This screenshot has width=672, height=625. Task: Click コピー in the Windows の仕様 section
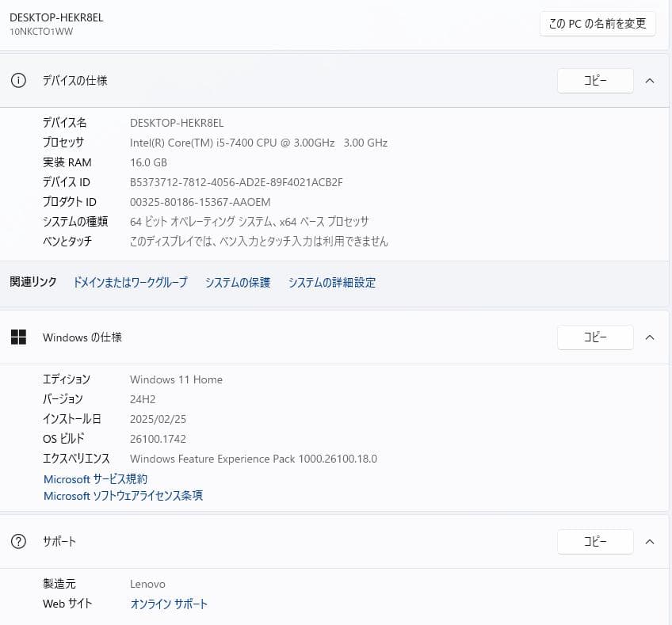595,337
